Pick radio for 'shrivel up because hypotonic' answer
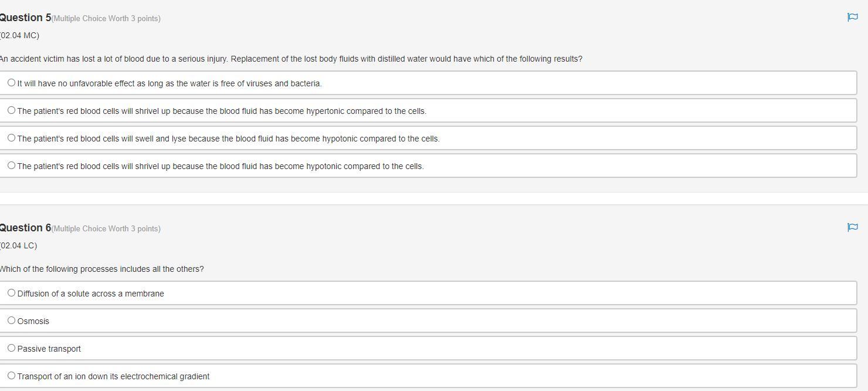868x391 pixels. click(x=11, y=166)
